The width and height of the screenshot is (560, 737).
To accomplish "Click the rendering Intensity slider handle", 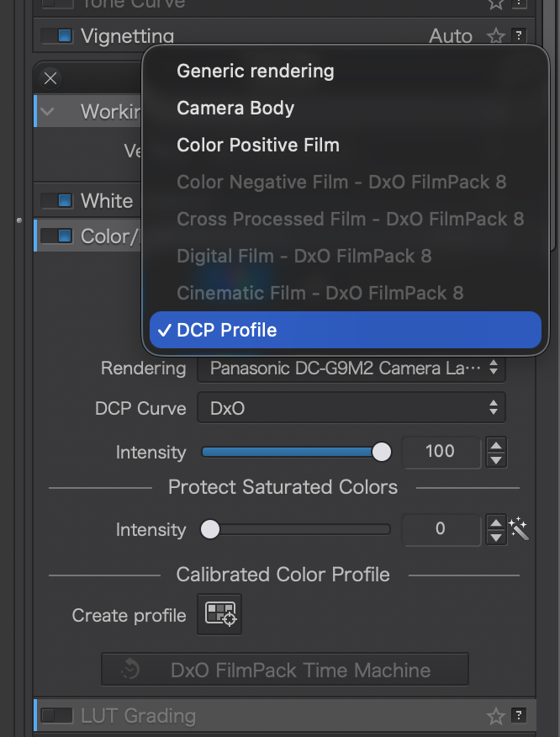I will 382,453.
